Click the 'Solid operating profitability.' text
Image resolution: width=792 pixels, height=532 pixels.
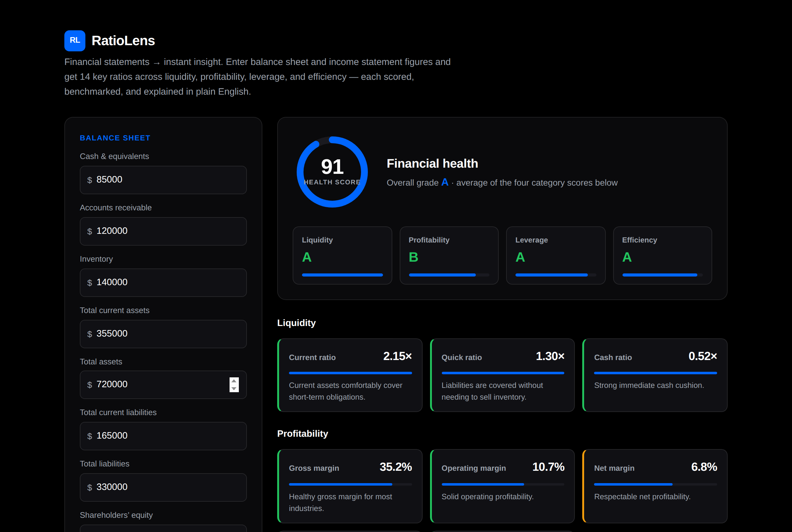[x=488, y=497]
